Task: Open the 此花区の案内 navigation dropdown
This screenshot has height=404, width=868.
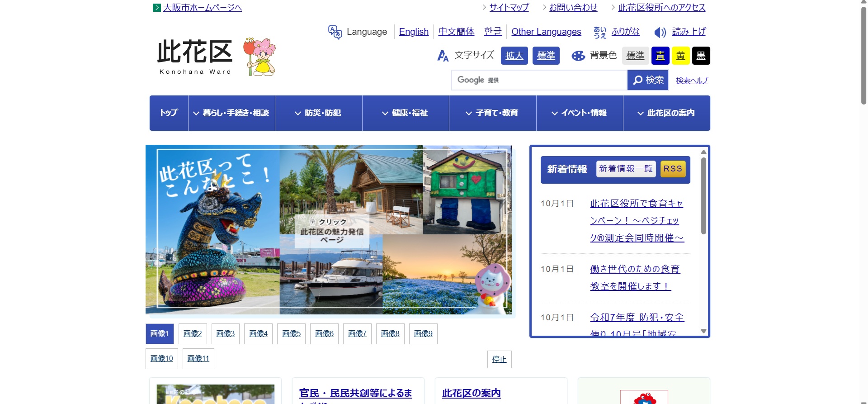Action: pos(667,113)
